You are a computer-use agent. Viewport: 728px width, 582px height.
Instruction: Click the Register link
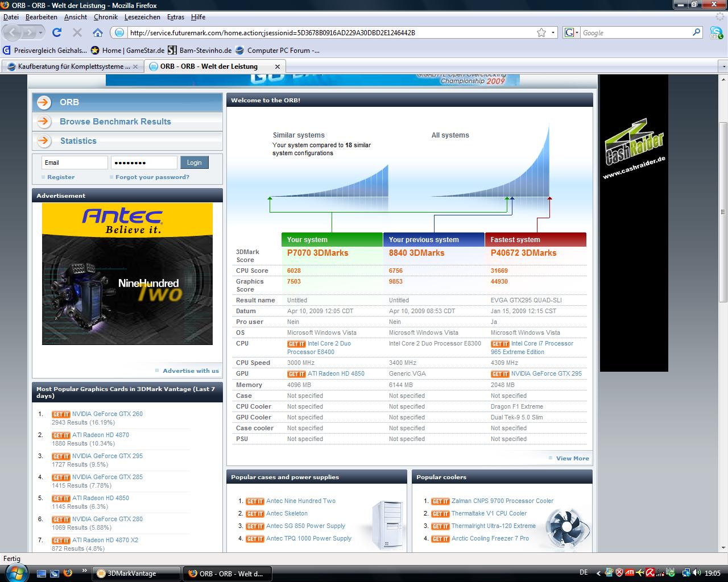pos(61,177)
